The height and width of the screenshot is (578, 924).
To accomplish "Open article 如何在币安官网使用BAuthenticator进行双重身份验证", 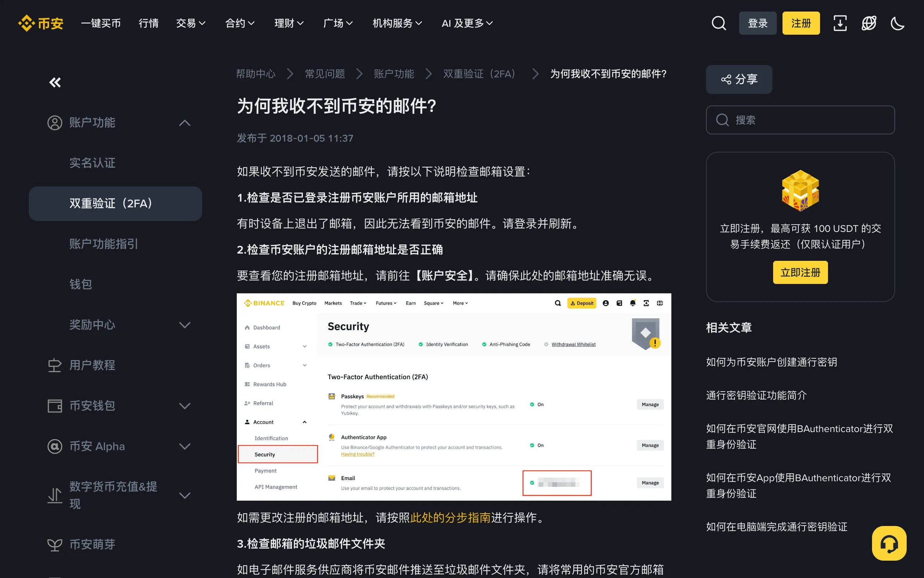I will point(799,436).
